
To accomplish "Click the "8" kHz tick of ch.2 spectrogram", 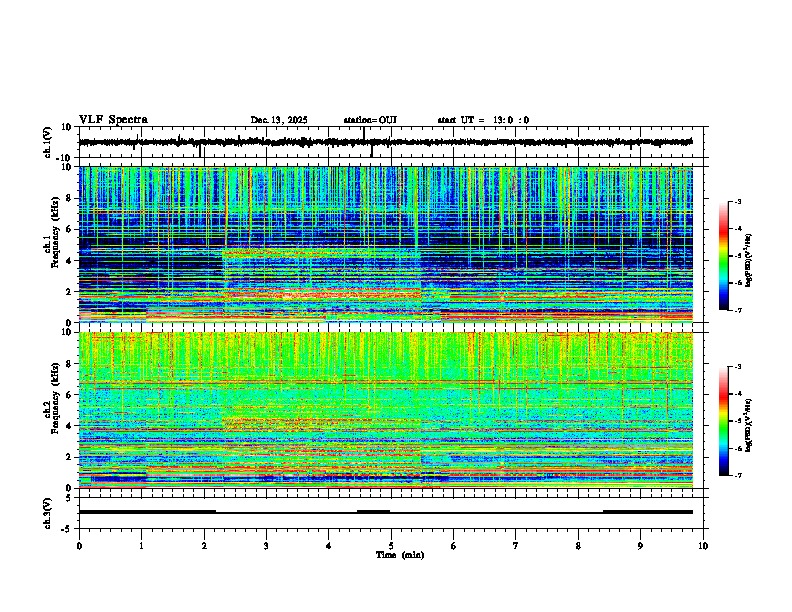I will coord(69,364).
